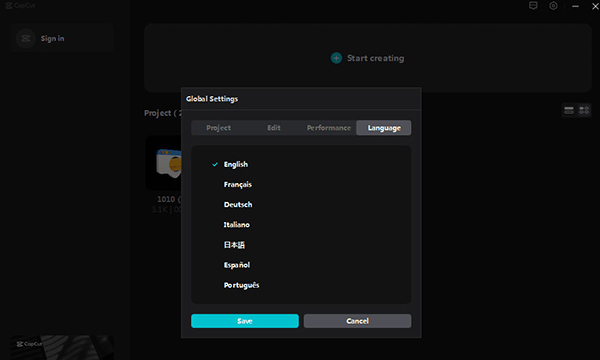The image size is (600, 360).
Task: Open the Edit settings tab
Action: pos(274,128)
